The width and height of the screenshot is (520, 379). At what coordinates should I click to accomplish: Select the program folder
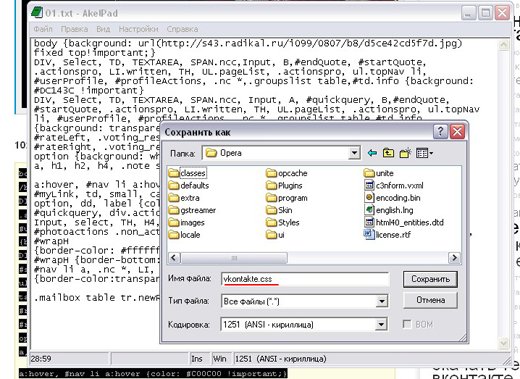click(287, 198)
